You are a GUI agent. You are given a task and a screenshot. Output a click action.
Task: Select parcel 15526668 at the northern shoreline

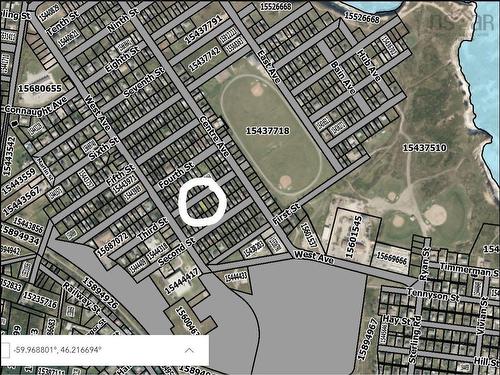[x=362, y=18]
